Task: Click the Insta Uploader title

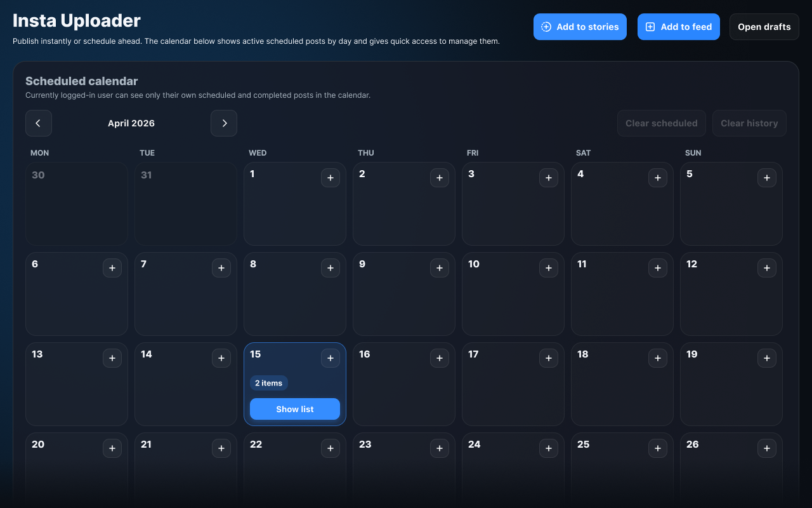Action: (77, 20)
